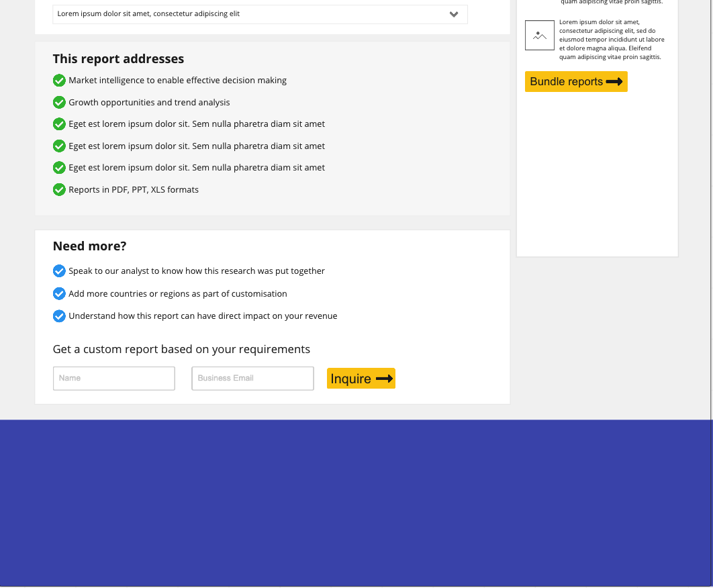This screenshot has height=588, width=713.
Task: Click 'Add more countries or regions' line
Action: click(x=178, y=294)
